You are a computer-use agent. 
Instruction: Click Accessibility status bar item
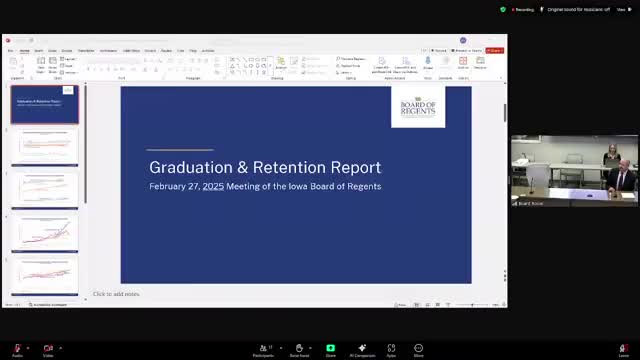(x=48, y=305)
